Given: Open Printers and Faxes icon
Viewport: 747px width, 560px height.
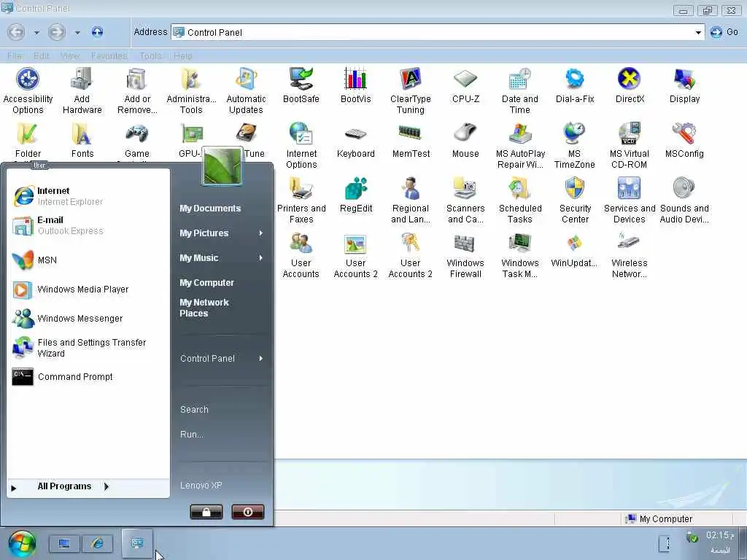Looking at the screenshot, I should tap(301, 201).
